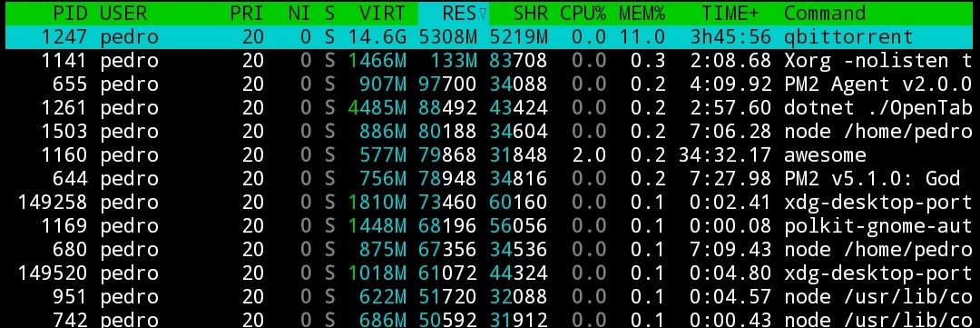The height and width of the screenshot is (328, 980).
Task: Click the highlighted RES column header
Action: click(454, 13)
